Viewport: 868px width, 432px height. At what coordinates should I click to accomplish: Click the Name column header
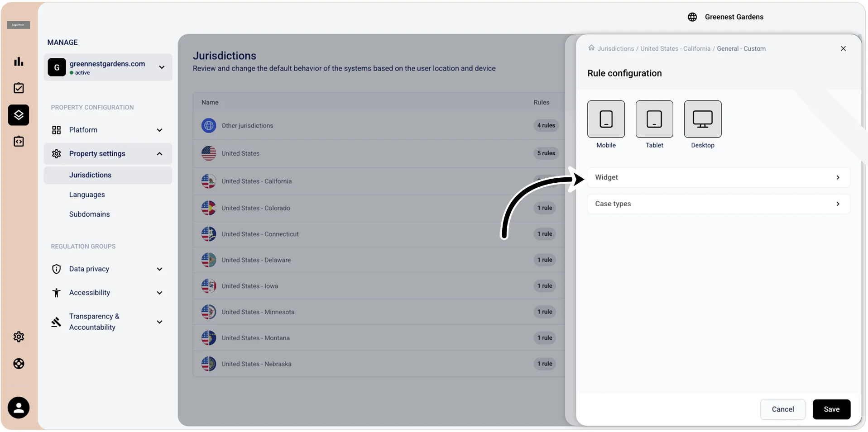210,102
